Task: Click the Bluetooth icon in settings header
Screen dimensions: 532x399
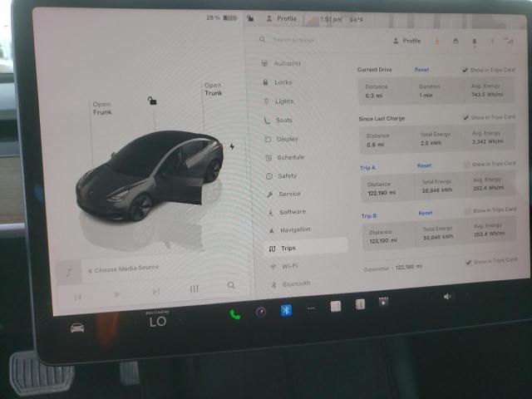Action: (x=492, y=42)
